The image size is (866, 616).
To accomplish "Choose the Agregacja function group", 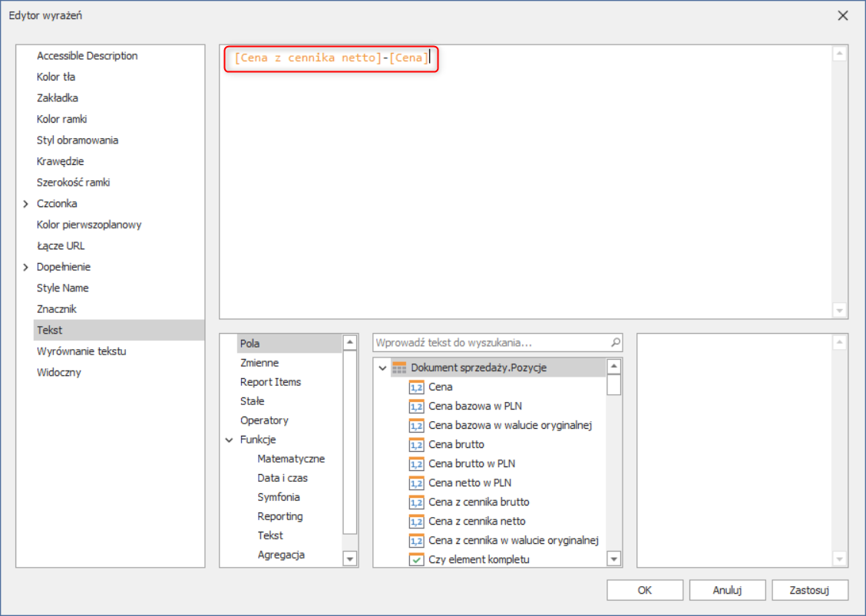I will (x=281, y=555).
